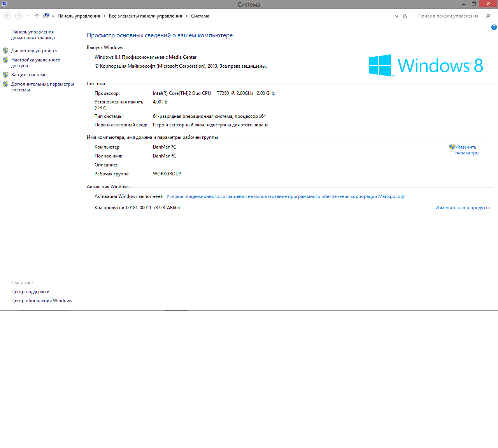Click the computer icon in address bar

point(46,16)
